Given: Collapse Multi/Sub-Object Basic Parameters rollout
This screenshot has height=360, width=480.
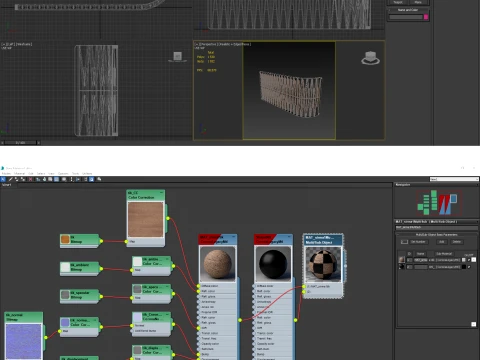Looking at the screenshot, I should click(437, 234).
